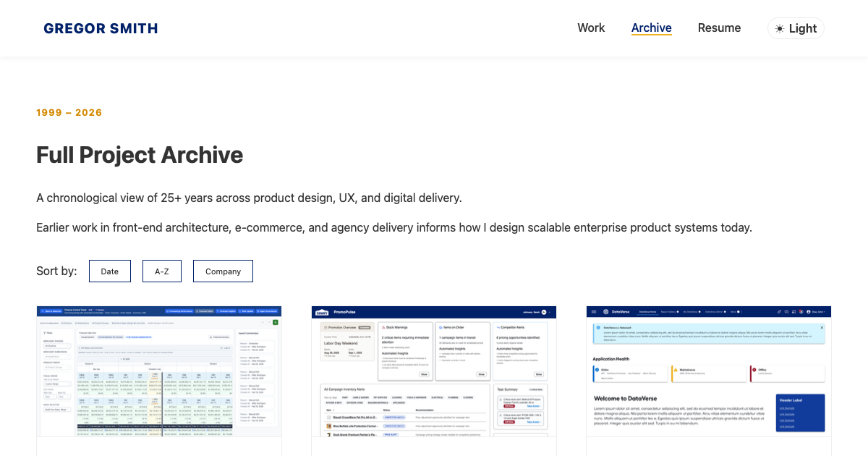Open the PromoPulse project thumbnail

[434, 371]
